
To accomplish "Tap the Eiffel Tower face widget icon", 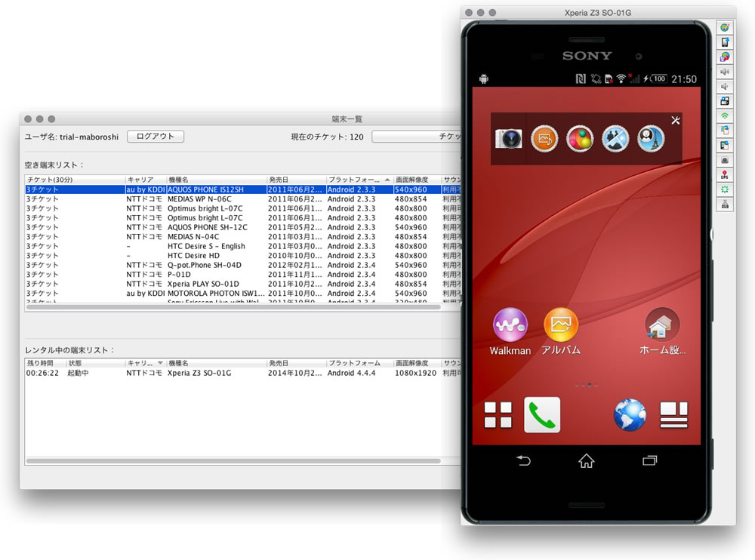I will coord(651,139).
